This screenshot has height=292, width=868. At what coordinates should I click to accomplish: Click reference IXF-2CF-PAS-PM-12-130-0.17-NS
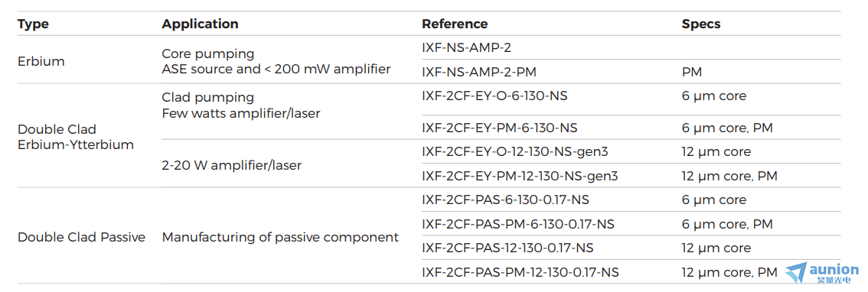tap(520, 273)
